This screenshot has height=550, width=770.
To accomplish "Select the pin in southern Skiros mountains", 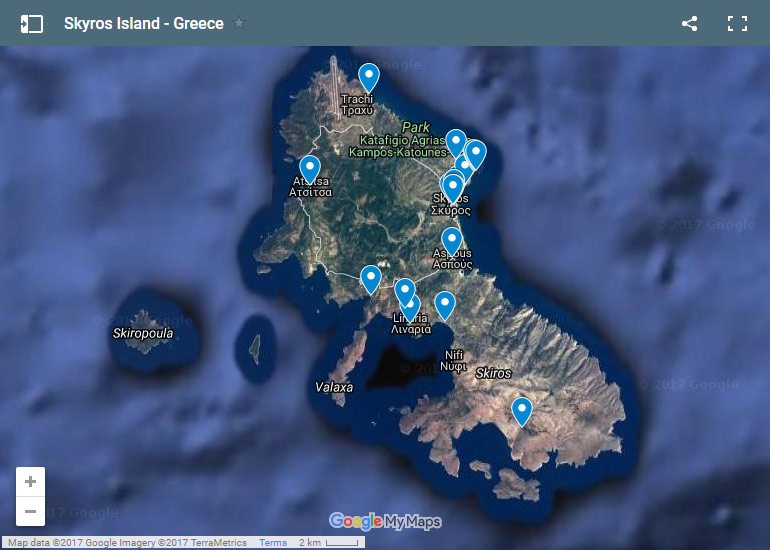I will coord(522,412).
